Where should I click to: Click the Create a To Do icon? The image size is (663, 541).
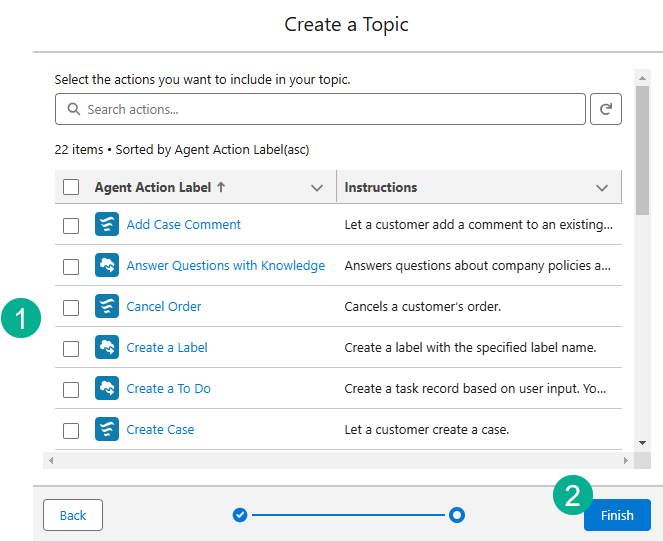click(x=107, y=389)
